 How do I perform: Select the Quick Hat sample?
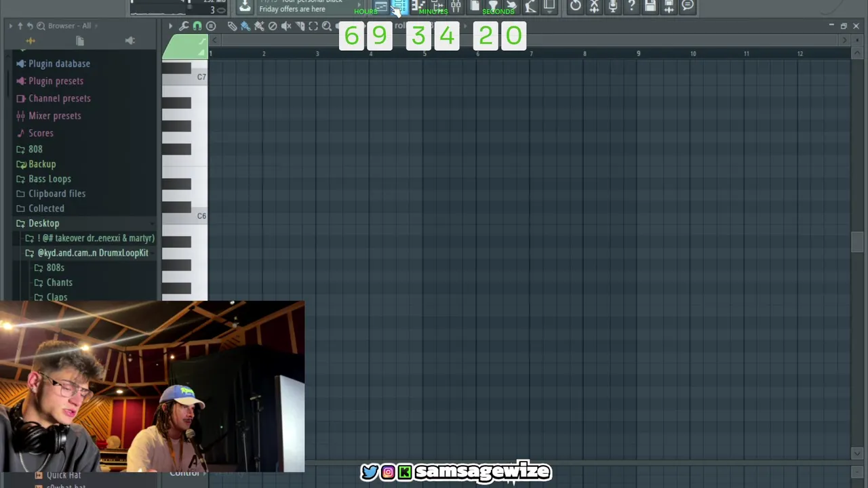point(63,475)
